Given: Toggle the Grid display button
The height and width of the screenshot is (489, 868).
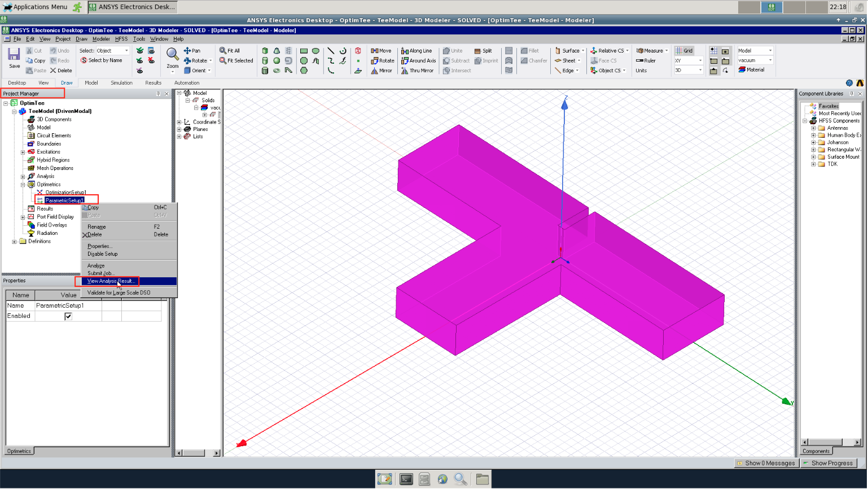Looking at the screenshot, I should [684, 51].
